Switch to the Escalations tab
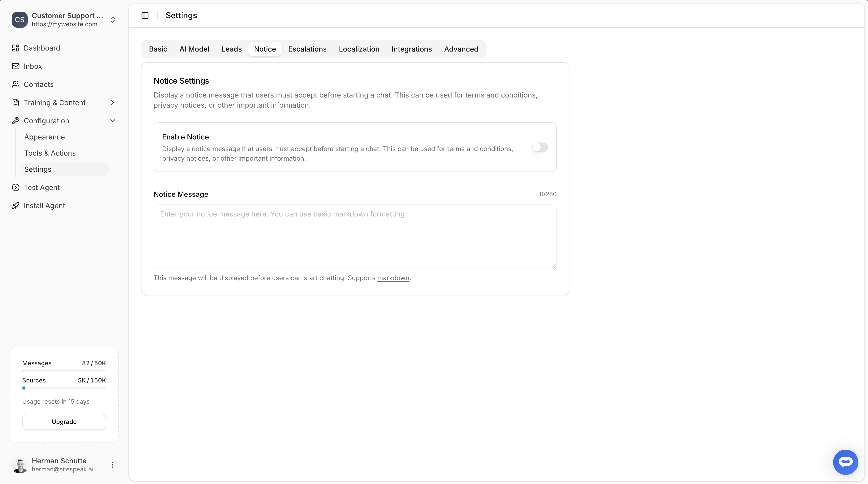Image resolution: width=868 pixels, height=484 pixels. click(x=307, y=49)
